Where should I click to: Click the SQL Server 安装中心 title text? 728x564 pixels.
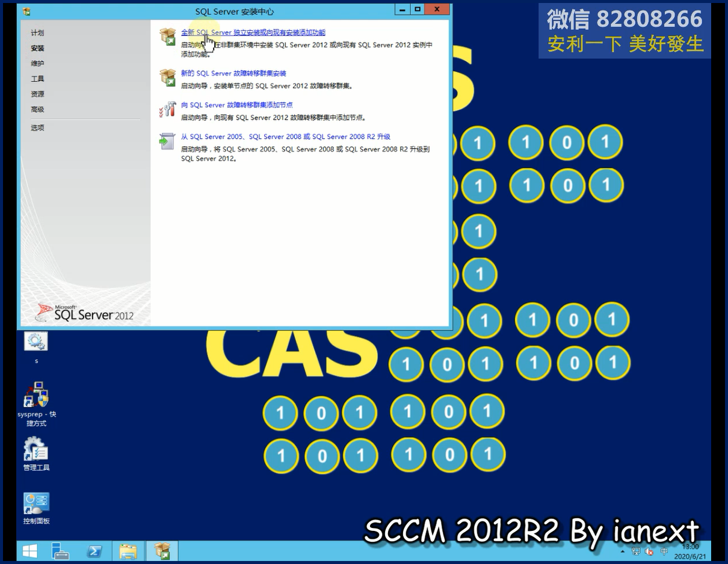[235, 11]
